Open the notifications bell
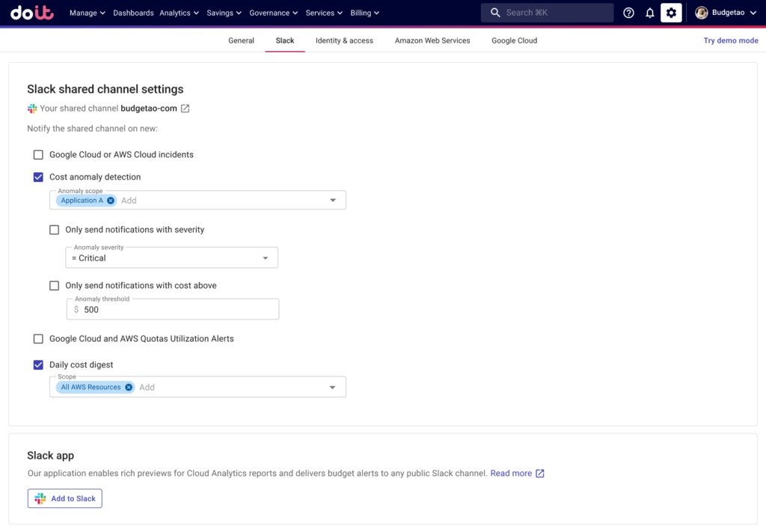This screenshot has height=532, width=766. point(650,13)
